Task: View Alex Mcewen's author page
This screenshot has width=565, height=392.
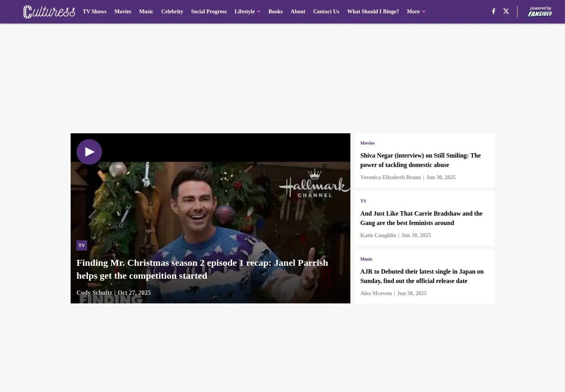Action: tap(376, 294)
